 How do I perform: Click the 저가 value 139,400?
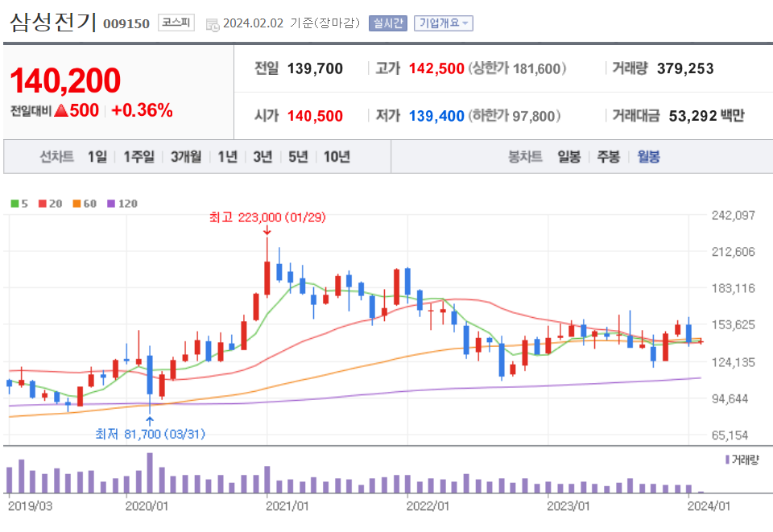coord(436,116)
